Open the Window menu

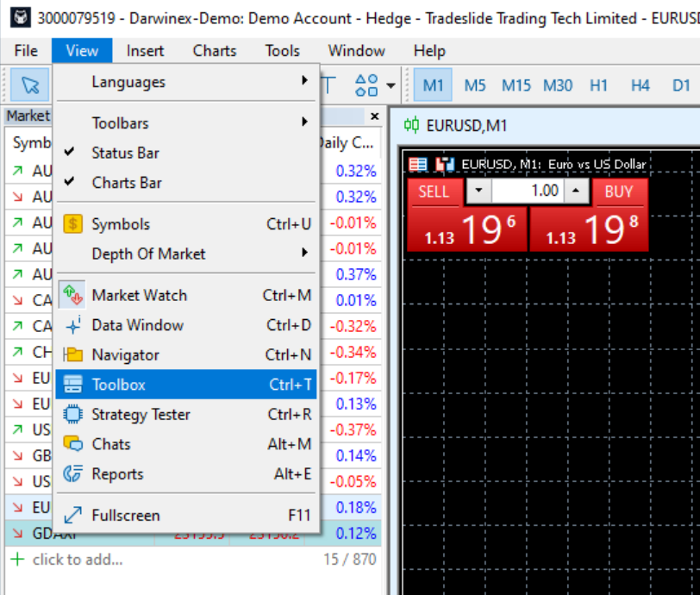point(356,51)
